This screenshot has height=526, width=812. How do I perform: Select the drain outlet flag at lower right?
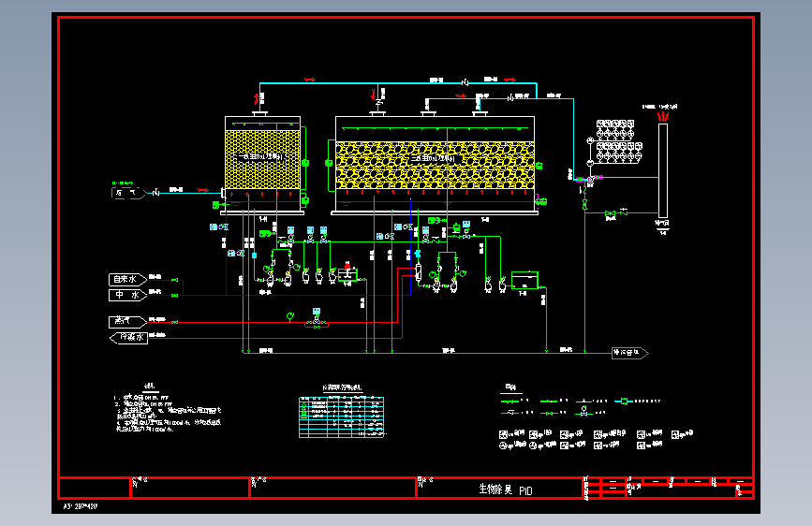point(629,353)
